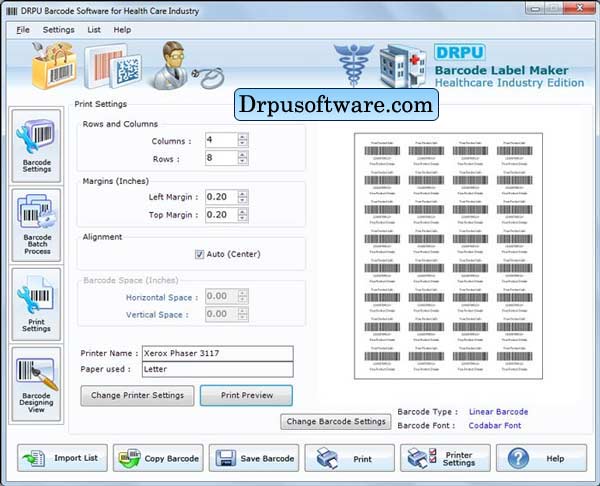Click the Linear Barcode type link

[498, 412]
